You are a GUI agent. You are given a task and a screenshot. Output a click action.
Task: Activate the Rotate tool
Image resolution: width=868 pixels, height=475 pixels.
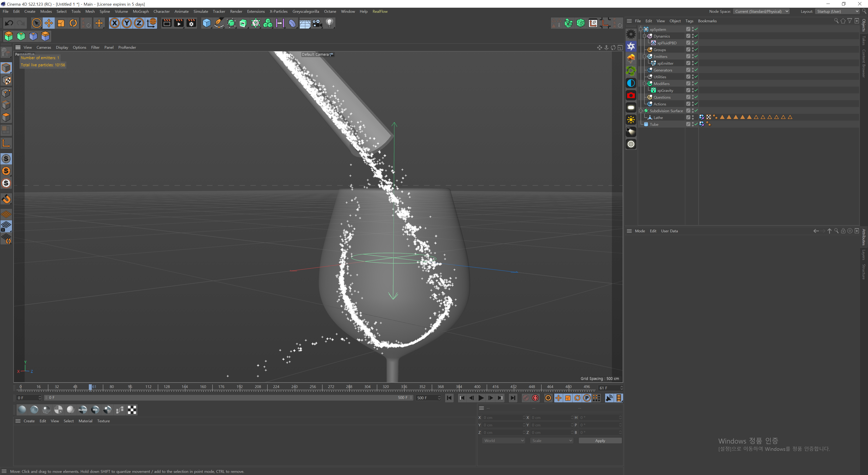(73, 23)
